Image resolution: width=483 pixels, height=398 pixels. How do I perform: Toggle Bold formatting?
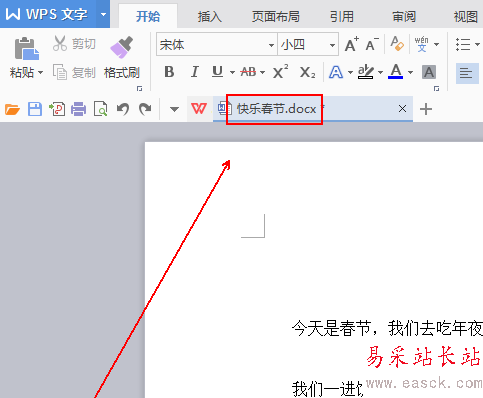tap(169, 72)
